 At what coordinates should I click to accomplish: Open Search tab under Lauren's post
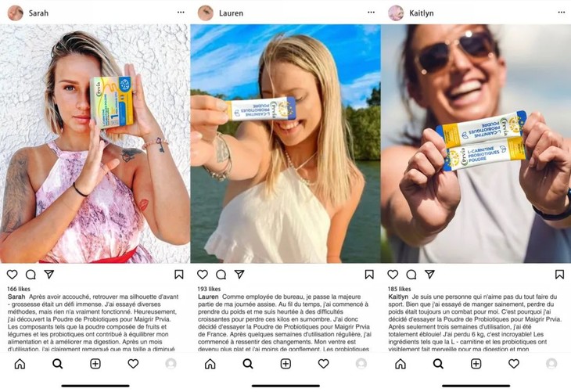click(x=248, y=364)
